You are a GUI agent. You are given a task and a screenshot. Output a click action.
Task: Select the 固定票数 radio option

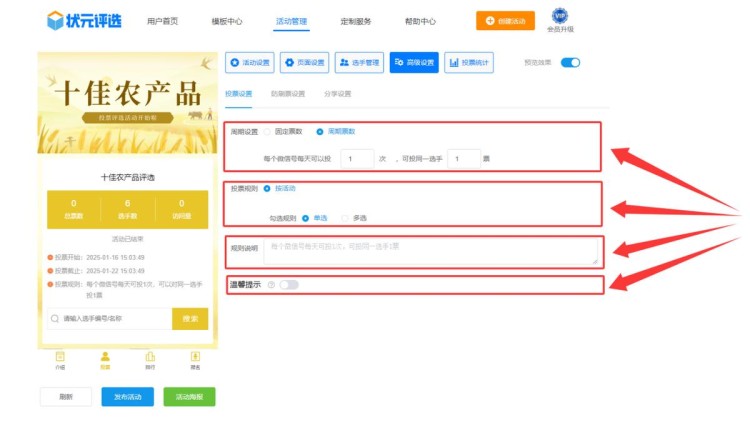click(x=267, y=131)
